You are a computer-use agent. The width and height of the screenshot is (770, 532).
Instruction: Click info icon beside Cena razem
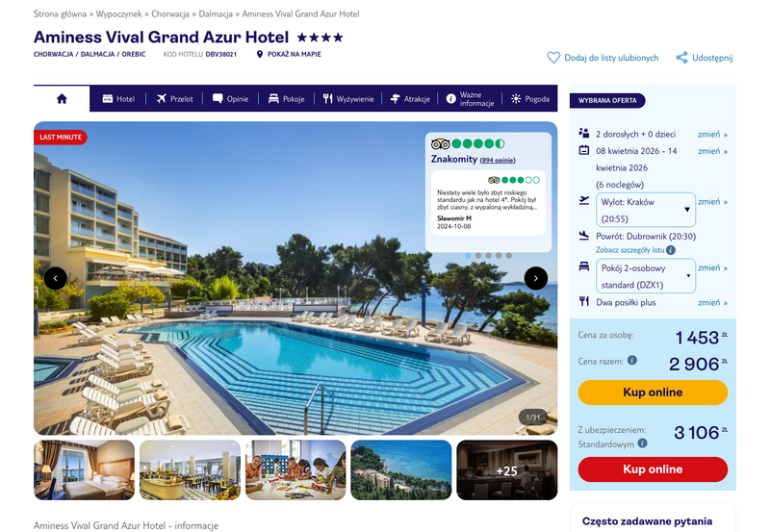[x=632, y=360]
